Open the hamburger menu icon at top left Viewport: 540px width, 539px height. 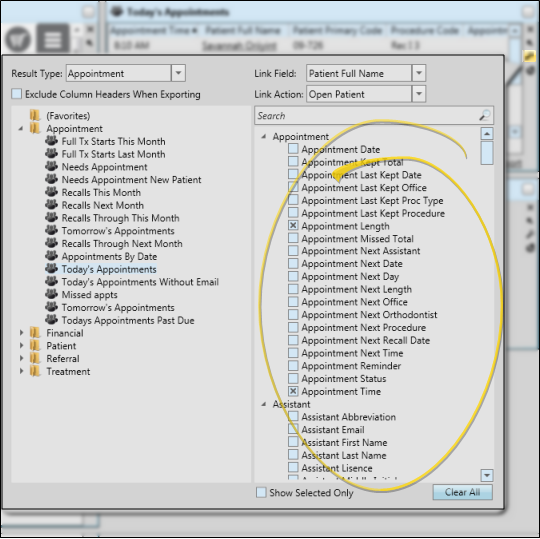tap(53, 39)
